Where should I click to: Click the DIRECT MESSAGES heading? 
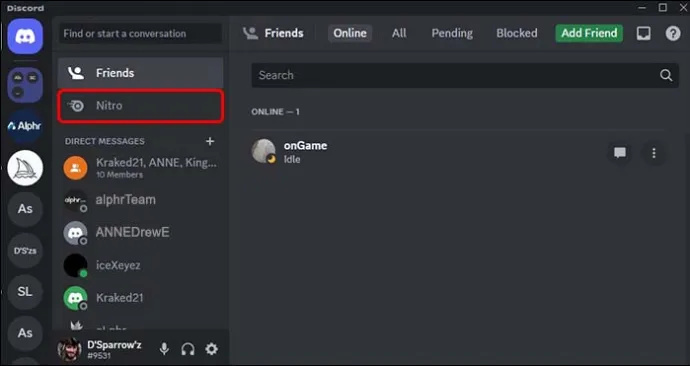pos(105,141)
